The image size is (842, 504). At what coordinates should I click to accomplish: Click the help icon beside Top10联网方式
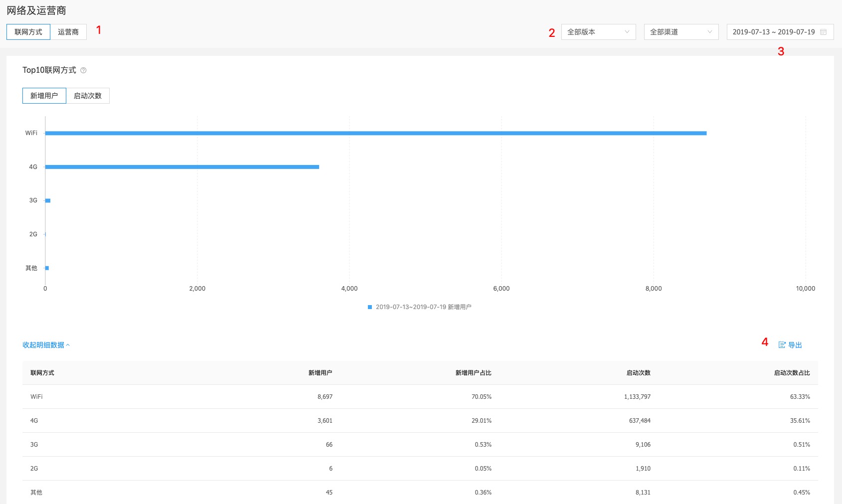83,70
